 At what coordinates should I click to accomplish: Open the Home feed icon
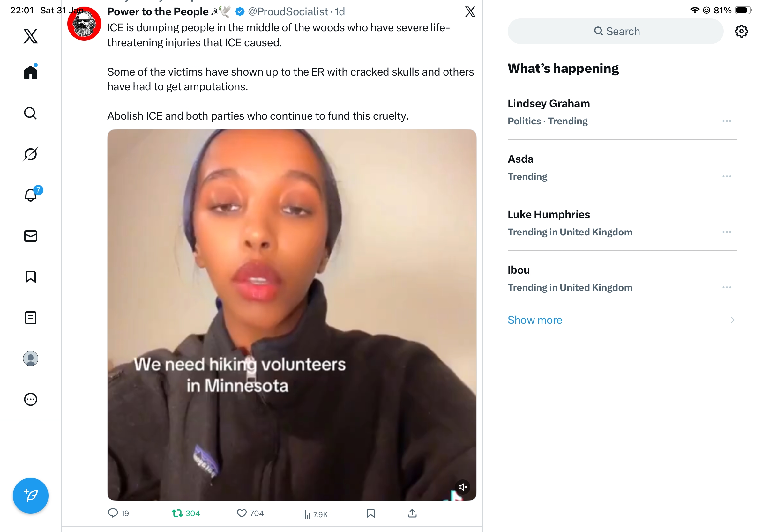click(x=31, y=72)
